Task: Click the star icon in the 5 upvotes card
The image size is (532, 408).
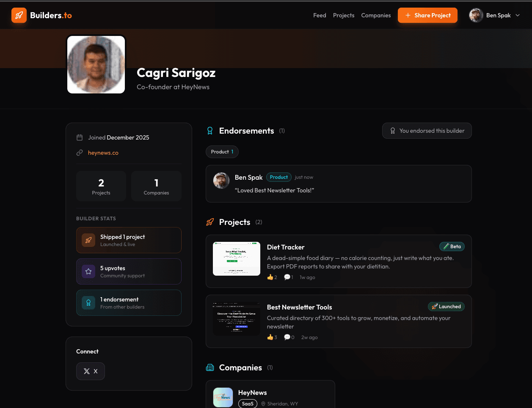Action: 88,271
